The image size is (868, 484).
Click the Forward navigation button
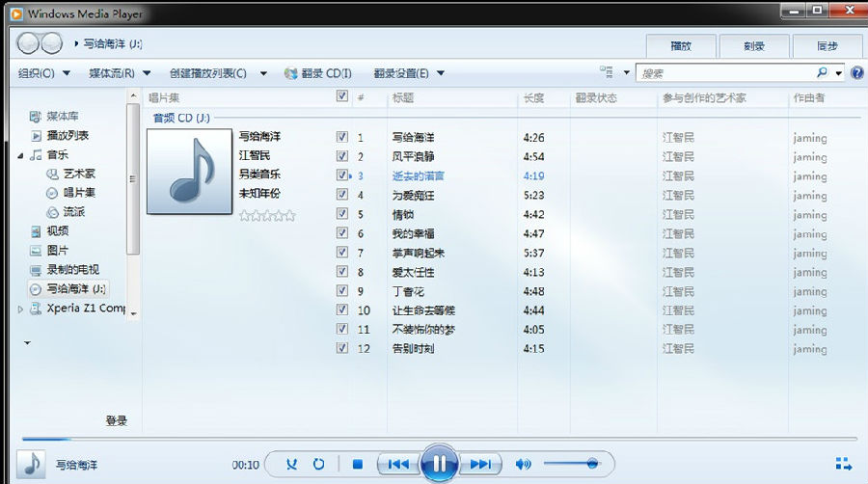coord(52,43)
